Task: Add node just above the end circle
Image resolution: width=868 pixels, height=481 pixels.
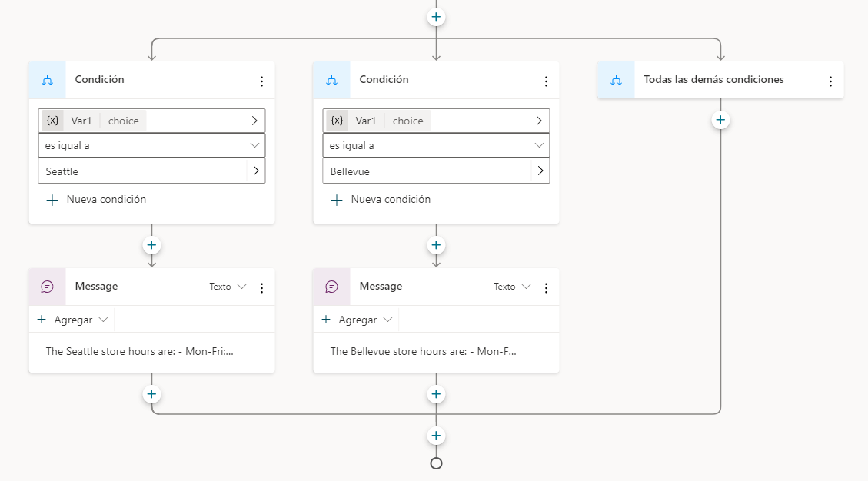Action: pos(436,436)
